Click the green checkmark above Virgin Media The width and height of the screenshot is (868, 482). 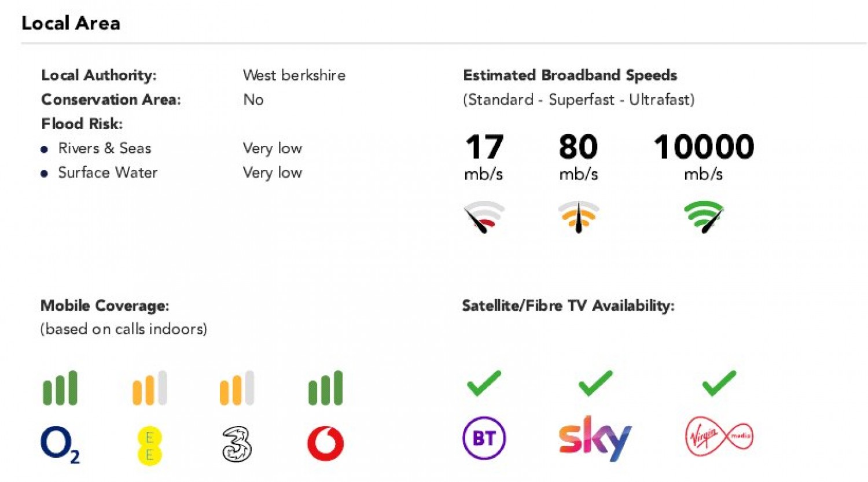[x=719, y=383]
